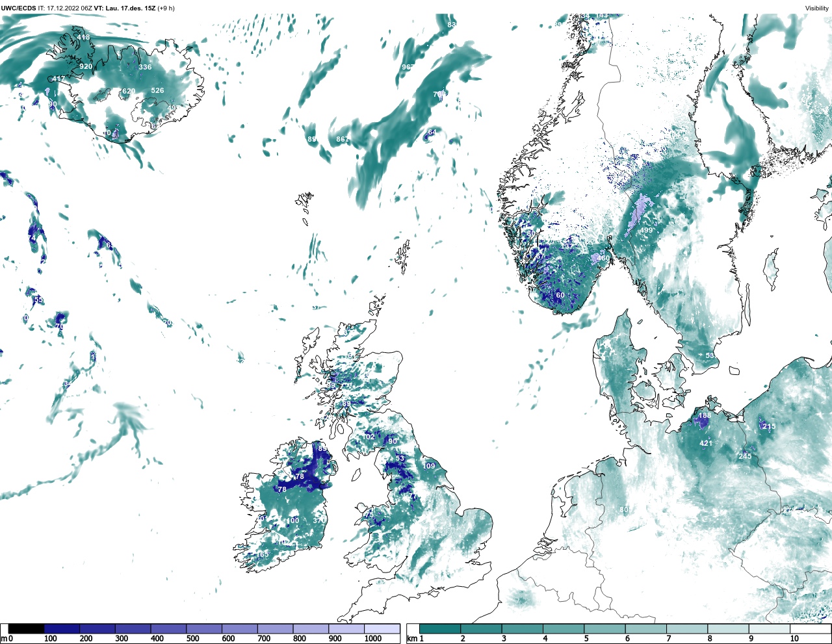This screenshot has height=644, width=832.
Task: Select the initial time 'IT: 17.12.2022 06Z'
Action: (x=64, y=8)
